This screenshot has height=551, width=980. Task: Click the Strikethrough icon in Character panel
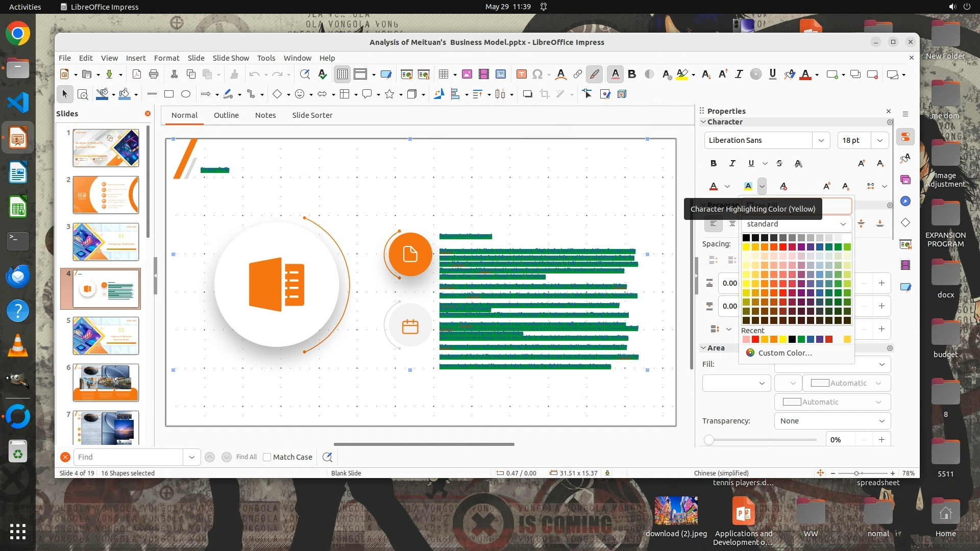[779, 164]
